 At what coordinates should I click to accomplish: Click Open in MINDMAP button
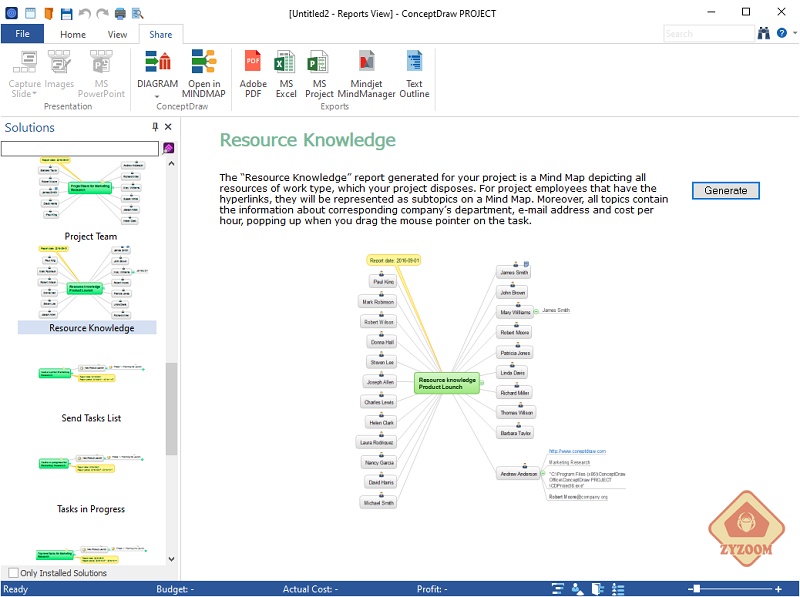tap(204, 74)
